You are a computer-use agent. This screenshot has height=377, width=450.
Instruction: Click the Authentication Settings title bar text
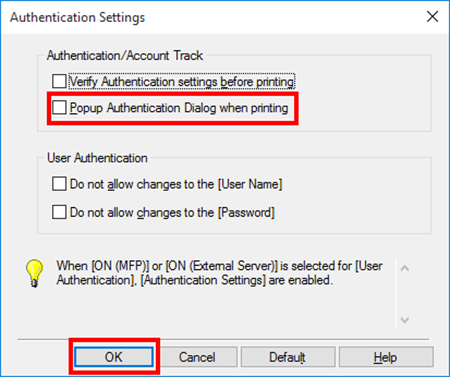pos(77,17)
